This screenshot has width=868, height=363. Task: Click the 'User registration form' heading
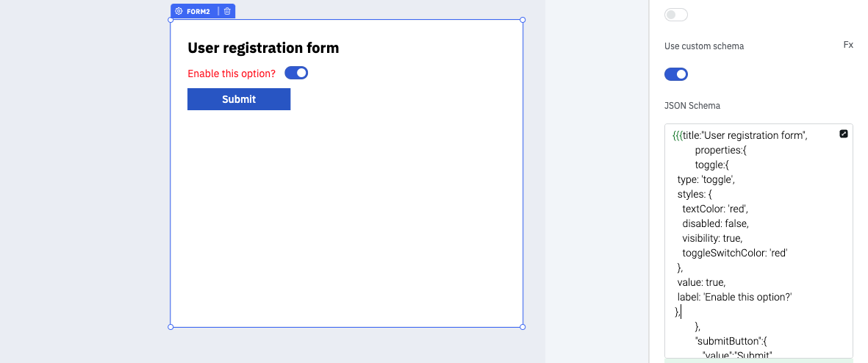[263, 48]
